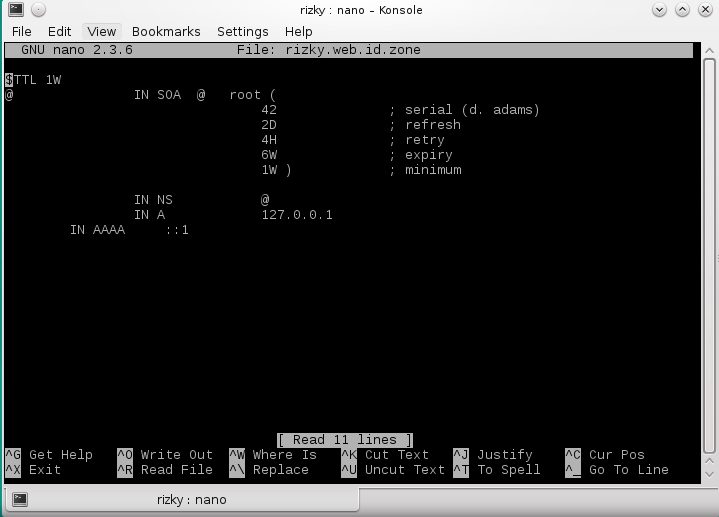Screen dimensions: 719x517
Task: Click the '@' after 'IN NS'
Action: point(265,200)
